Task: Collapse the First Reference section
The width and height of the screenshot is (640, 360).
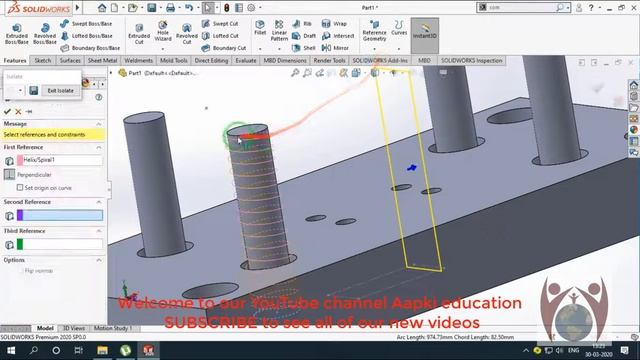Action: [99, 147]
